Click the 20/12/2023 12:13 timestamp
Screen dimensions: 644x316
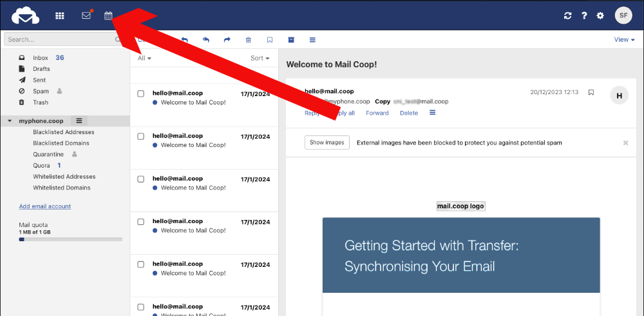pos(554,92)
